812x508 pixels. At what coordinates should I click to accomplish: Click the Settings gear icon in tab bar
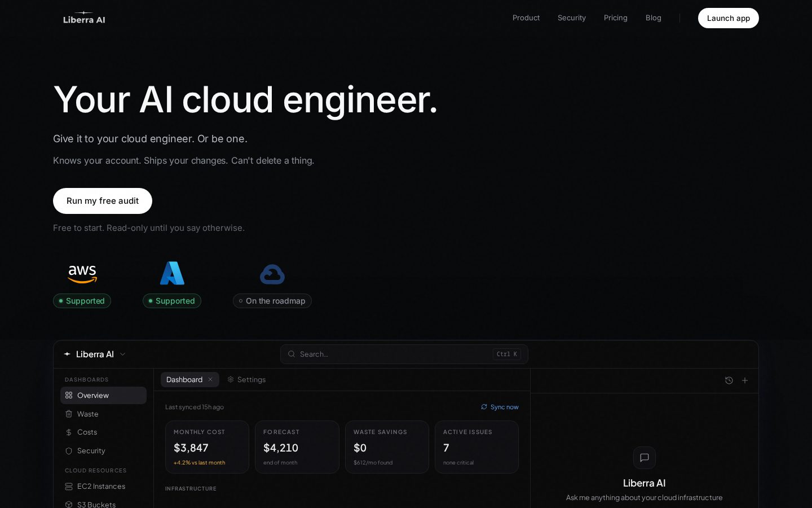(231, 379)
